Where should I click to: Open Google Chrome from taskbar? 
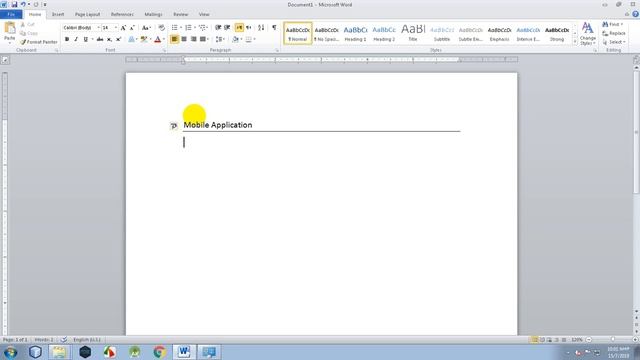160,351
